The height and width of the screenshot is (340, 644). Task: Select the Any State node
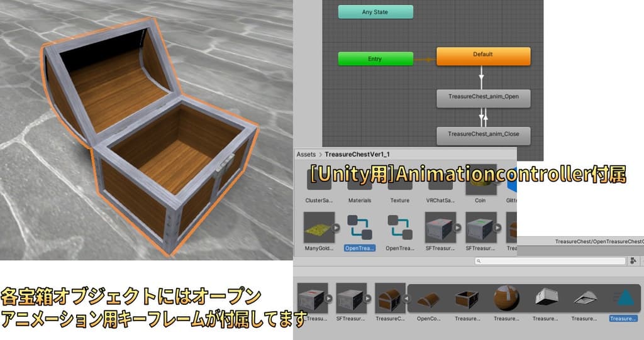(375, 12)
